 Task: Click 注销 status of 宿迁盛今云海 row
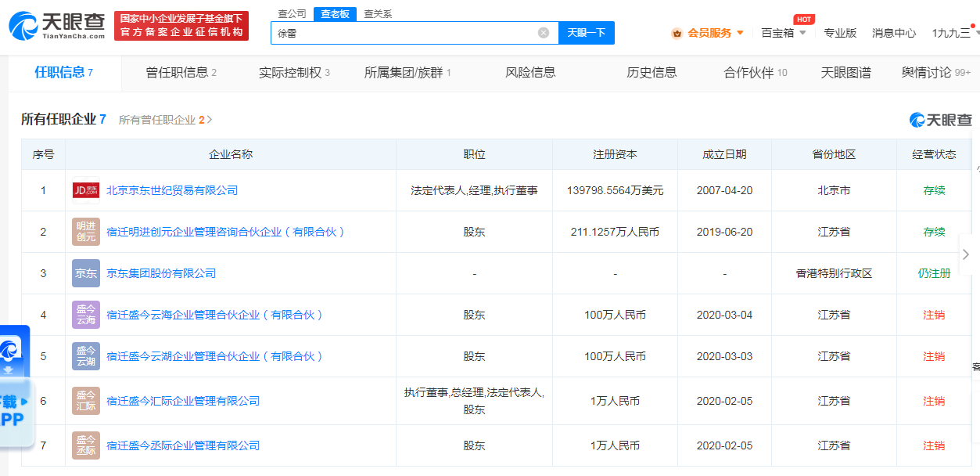pos(934,315)
